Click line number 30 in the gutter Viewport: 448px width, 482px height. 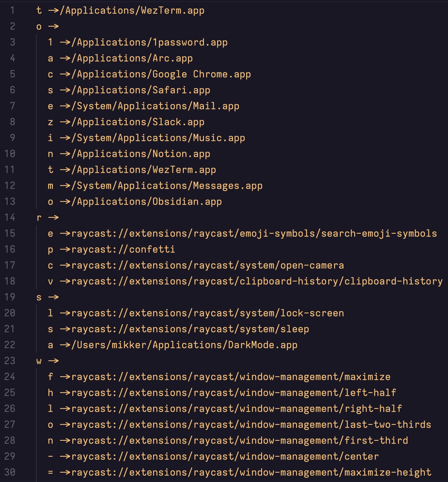pos(10,472)
